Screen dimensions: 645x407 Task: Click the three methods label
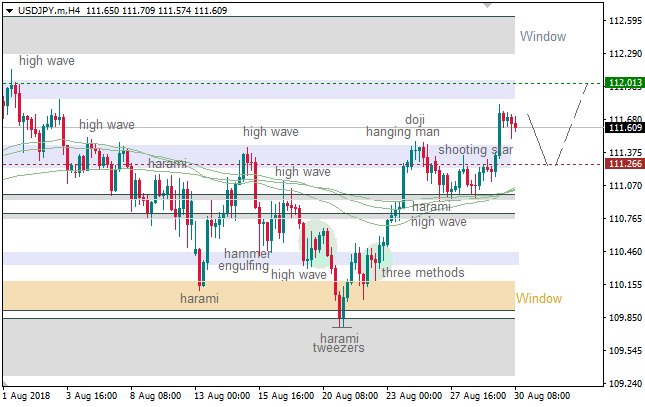(422, 272)
